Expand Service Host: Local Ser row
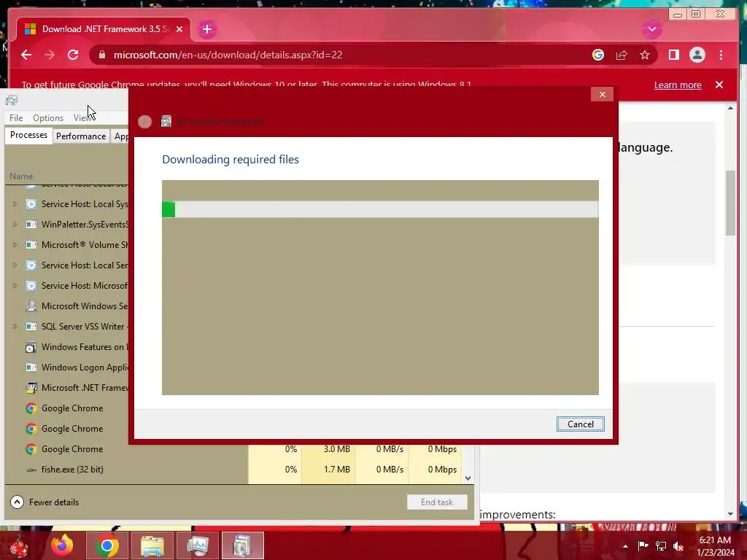Image resolution: width=747 pixels, height=560 pixels. (x=15, y=265)
